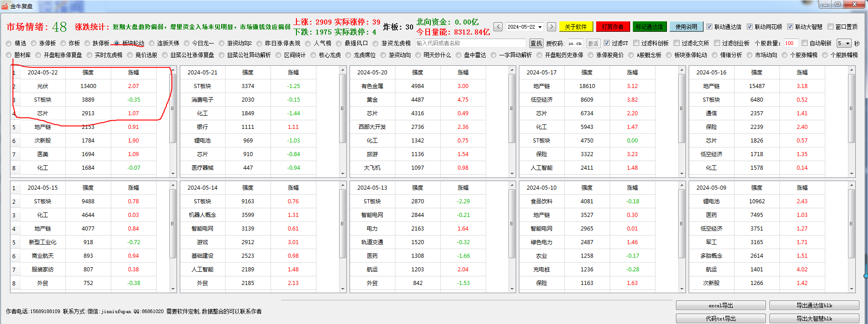Screen dimensions: 868x324
Task: Click excel导出 button
Action: [x=721, y=305]
